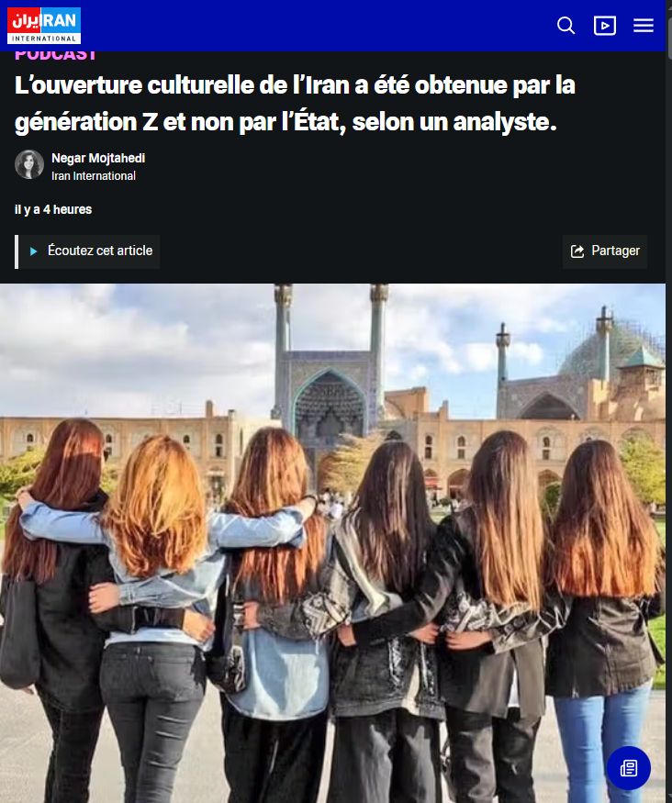672x803 pixels.
Task: Click the Partager button label
Action: 615,251
